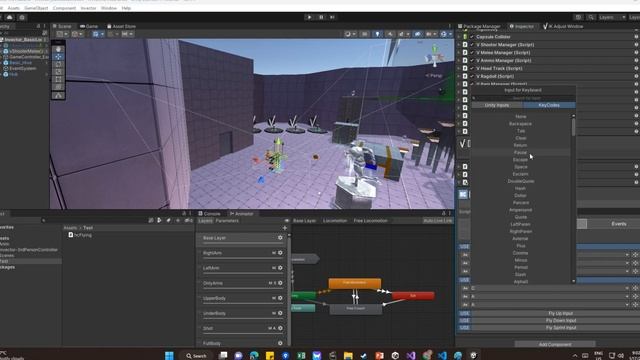The width and height of the screenshot is (640, 360).
Task: Open settings menu for V Ragdoll component
Action: (x=636, y=76)
